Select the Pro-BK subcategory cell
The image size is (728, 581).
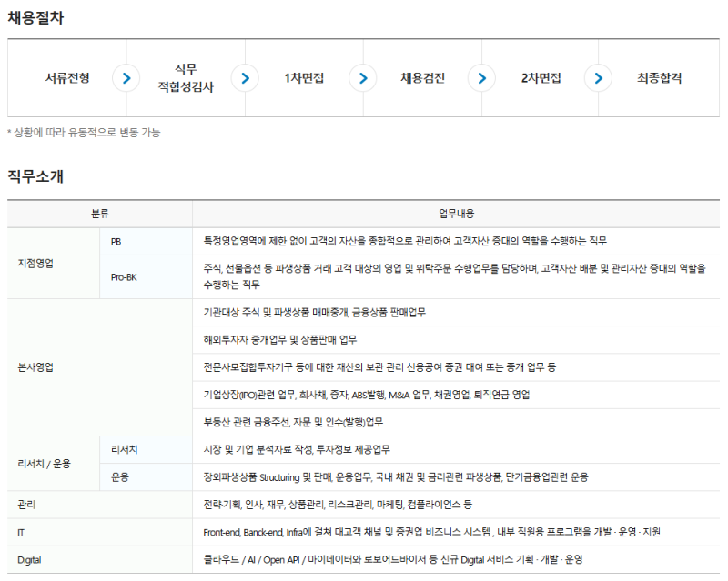[x=124, y=275]
